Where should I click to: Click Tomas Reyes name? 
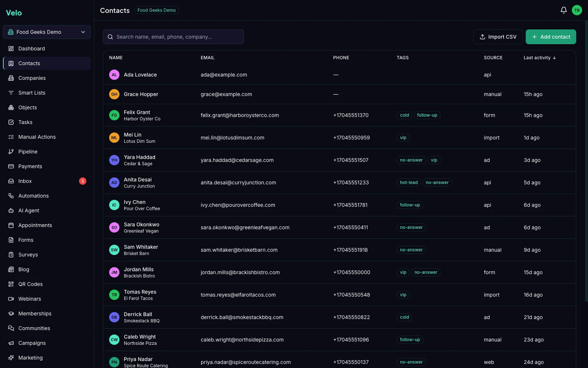coord(140,292)
